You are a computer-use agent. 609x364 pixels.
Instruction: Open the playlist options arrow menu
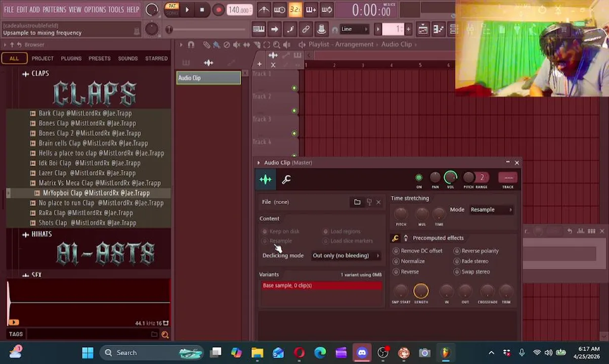(181, 44)
